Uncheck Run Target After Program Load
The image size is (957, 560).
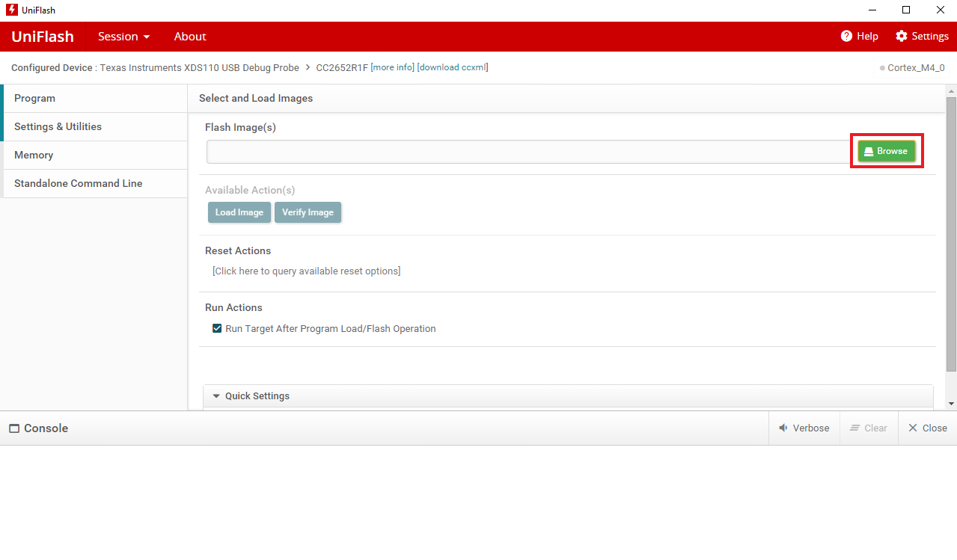(217, 328)
